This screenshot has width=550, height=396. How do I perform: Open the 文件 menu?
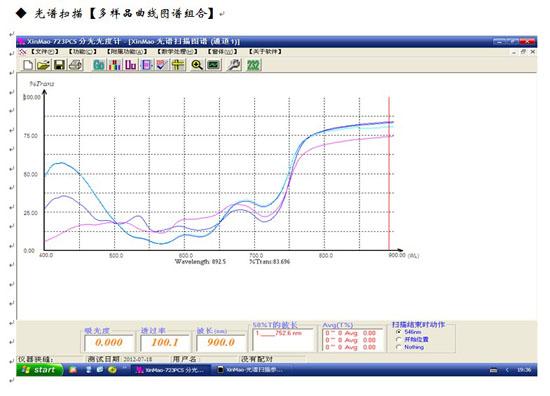click(45, 52)
